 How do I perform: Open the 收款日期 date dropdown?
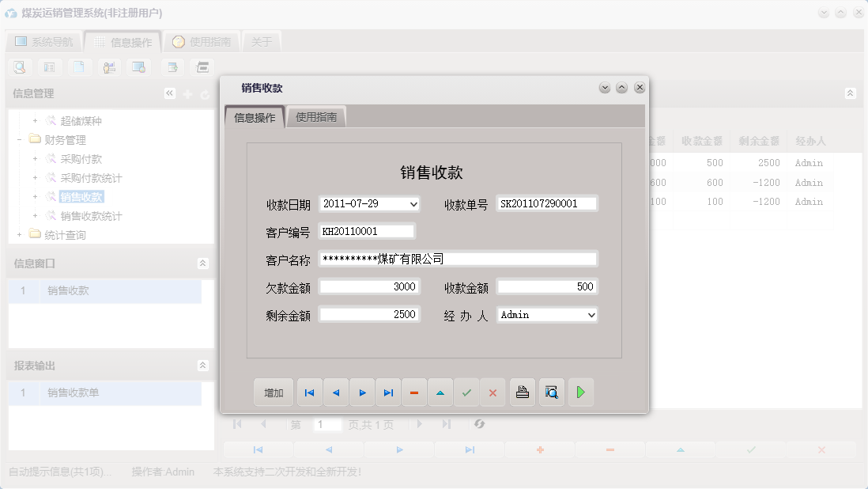[412, 203]
